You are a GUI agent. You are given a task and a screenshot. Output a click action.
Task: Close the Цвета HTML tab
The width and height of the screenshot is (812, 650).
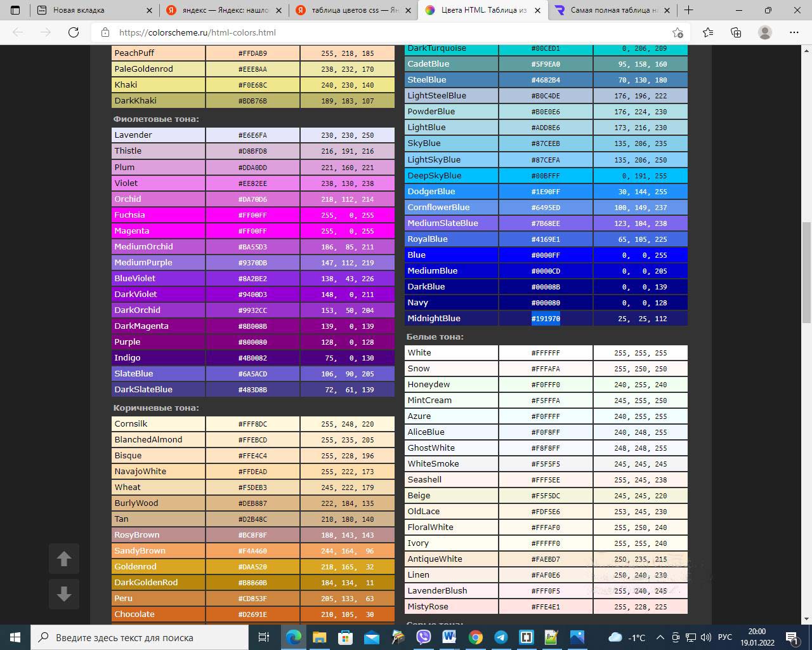537,10
